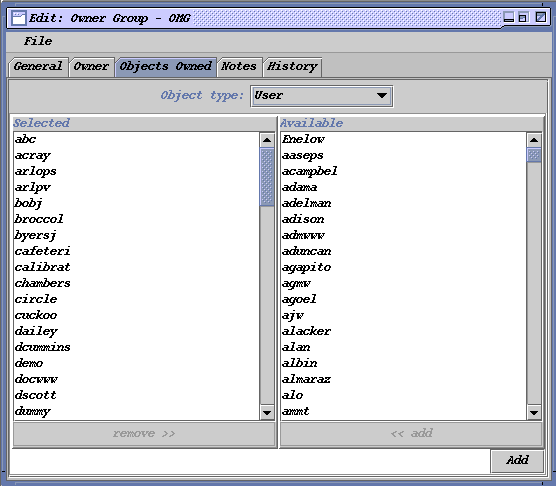Select 'calibrat' in Selected list

pos(137,267)
